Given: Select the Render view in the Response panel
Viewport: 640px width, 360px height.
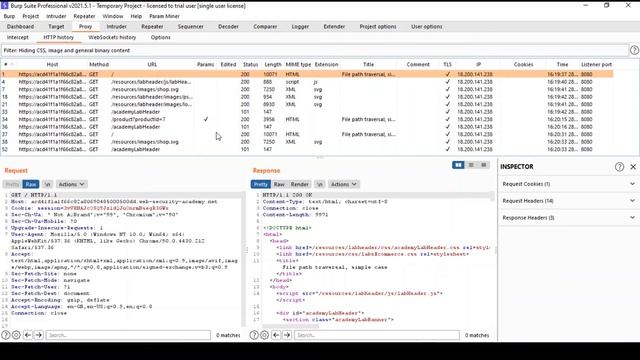Looking at the screenshot, I should point(300,184).
